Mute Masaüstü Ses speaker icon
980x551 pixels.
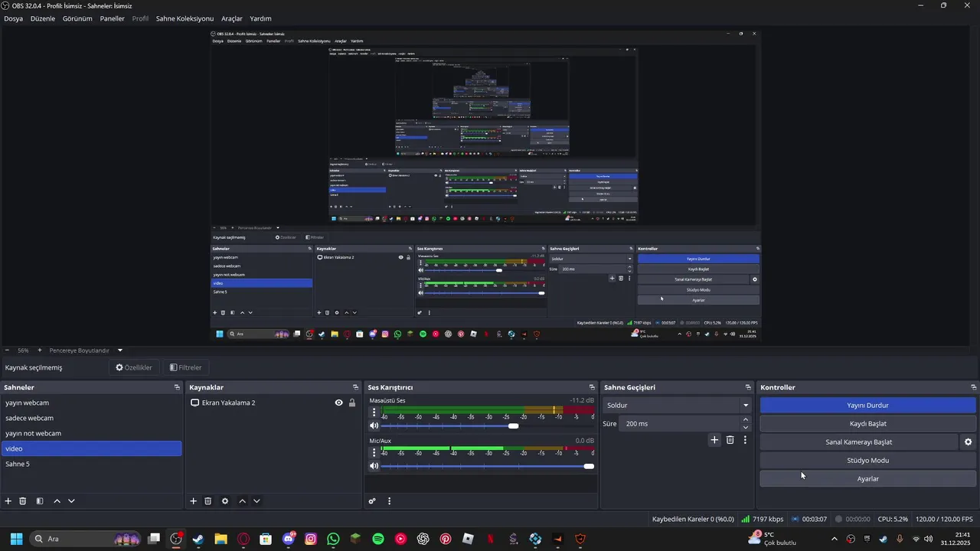[x=374, y=425]
